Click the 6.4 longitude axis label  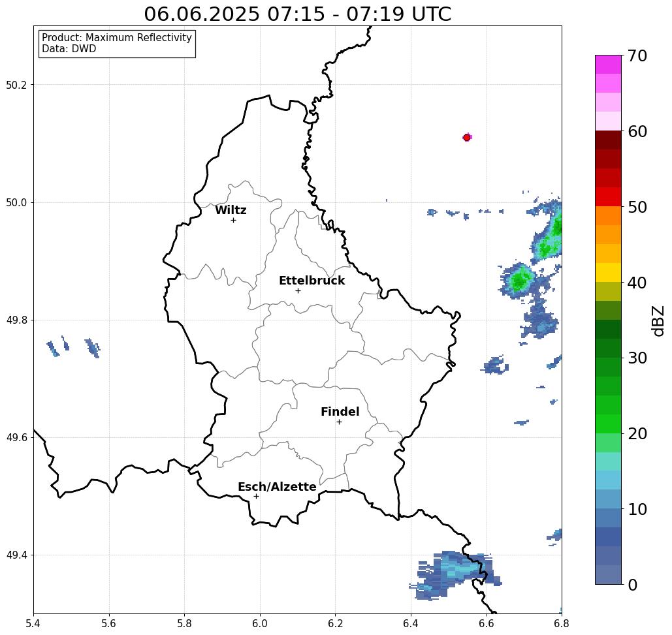pyautogui.click(x=411, y=623)
